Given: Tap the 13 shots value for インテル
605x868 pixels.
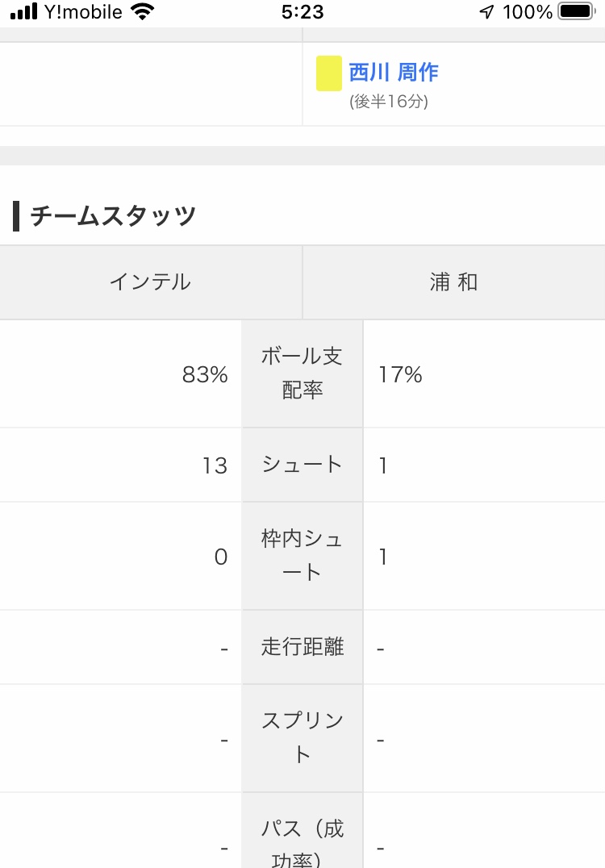Looking at the screenshot, I should click(x=215, y=465).
